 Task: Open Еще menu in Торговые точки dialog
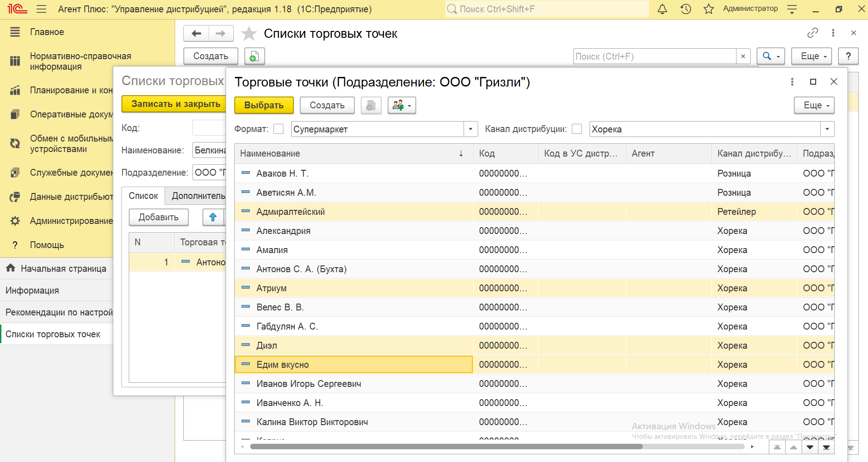pos(814,105)
